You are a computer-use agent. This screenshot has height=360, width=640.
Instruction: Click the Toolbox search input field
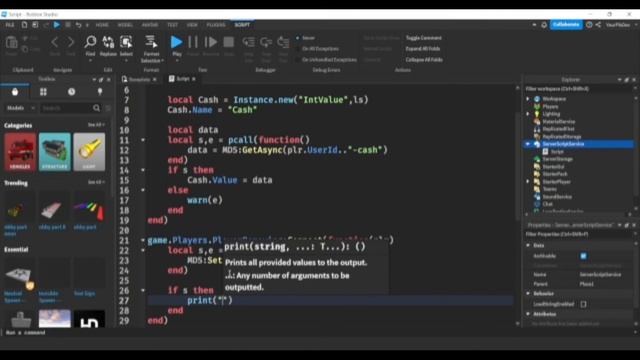click(66, 108)
